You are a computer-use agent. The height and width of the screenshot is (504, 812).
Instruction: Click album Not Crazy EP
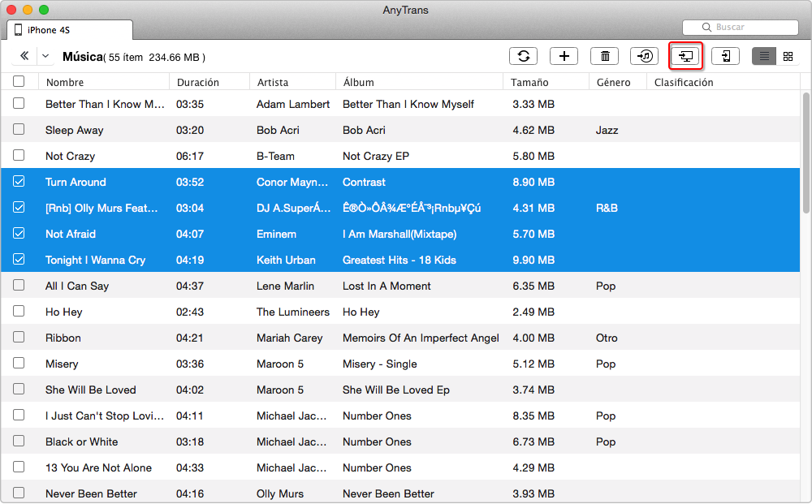tap(376, 157)
